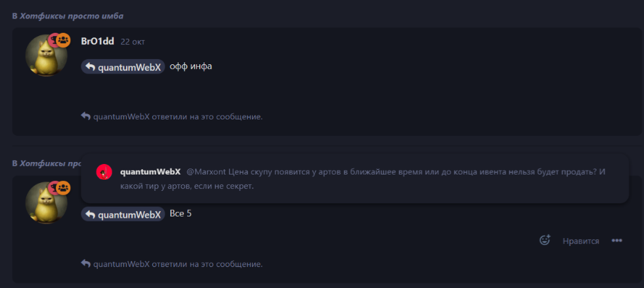Open the three-dots more options menu
The image size is (644, 288).
coord(616,240)
